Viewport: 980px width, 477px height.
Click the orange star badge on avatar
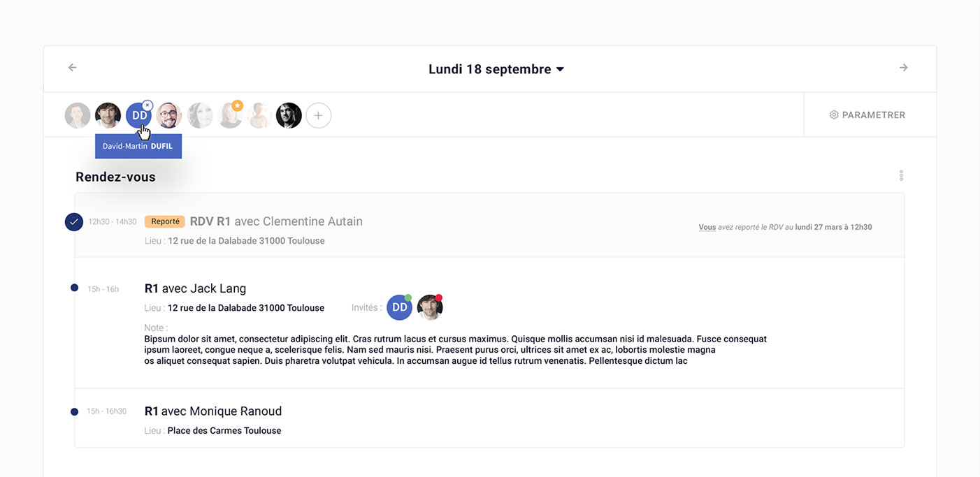coord(237,105)
